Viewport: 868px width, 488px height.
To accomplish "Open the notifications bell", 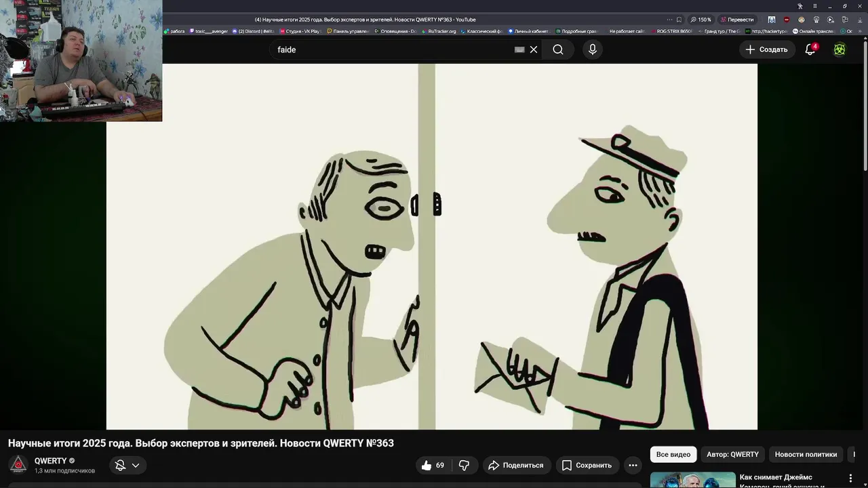I will 810,49.
